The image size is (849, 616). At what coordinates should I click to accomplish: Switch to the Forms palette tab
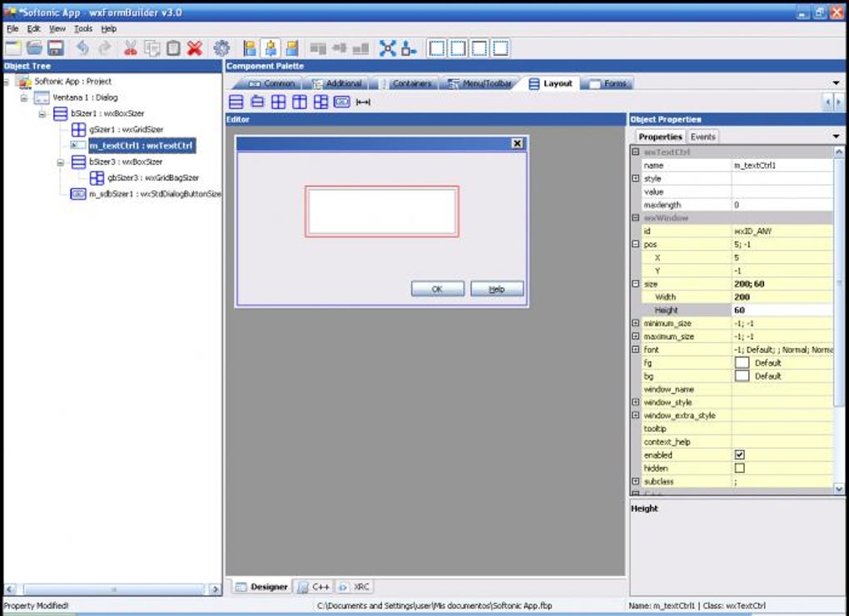(x=608, y=83)
